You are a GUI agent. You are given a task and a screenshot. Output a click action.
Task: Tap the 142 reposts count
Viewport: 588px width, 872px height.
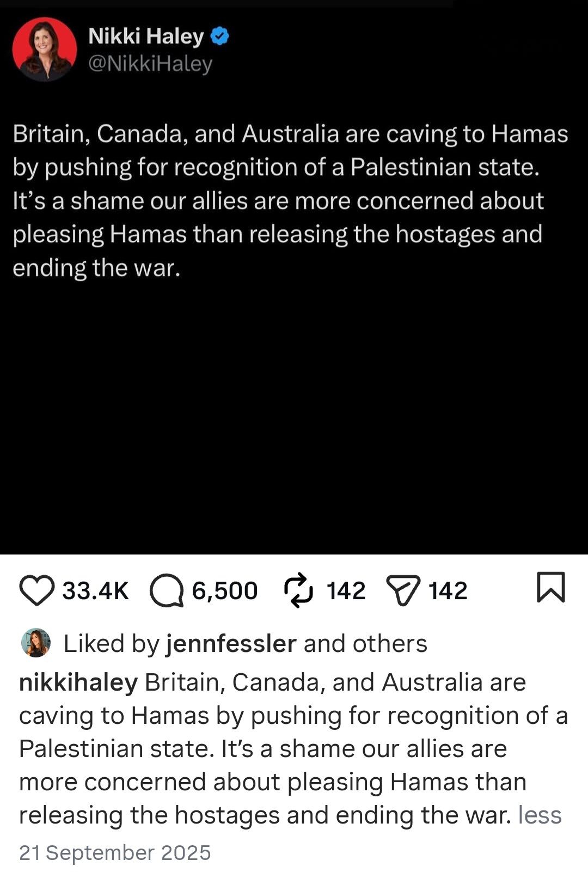click(x=346, y=591)
